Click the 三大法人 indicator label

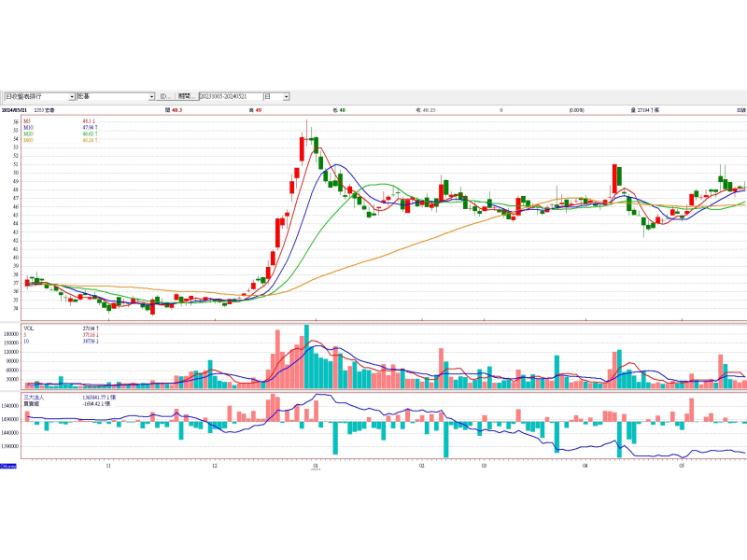coord(35,397)
